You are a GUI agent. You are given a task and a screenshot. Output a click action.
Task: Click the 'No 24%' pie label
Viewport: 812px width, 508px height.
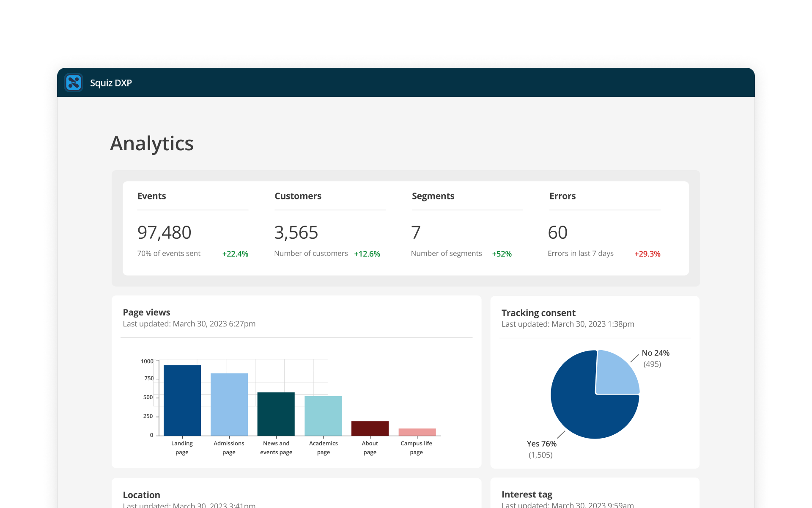click(656, 353)
